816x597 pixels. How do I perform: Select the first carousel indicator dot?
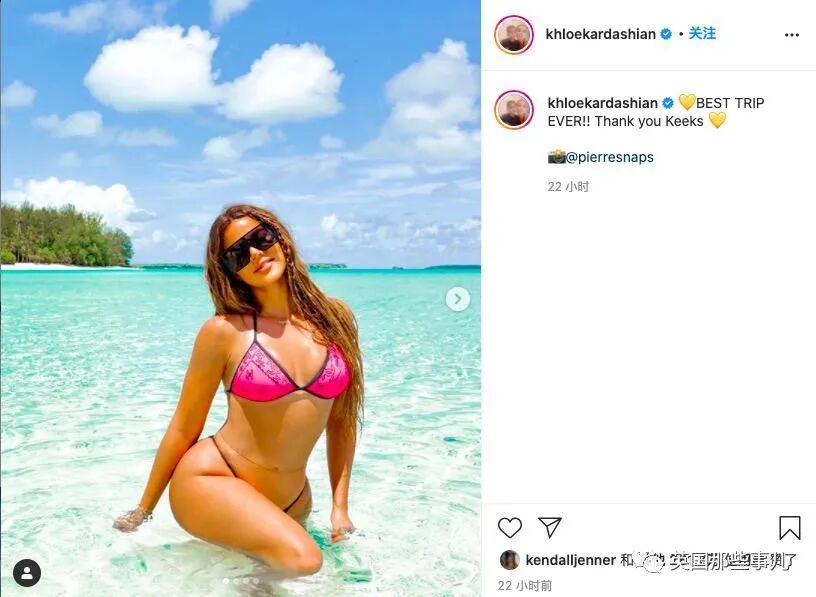tap(226, 580)
